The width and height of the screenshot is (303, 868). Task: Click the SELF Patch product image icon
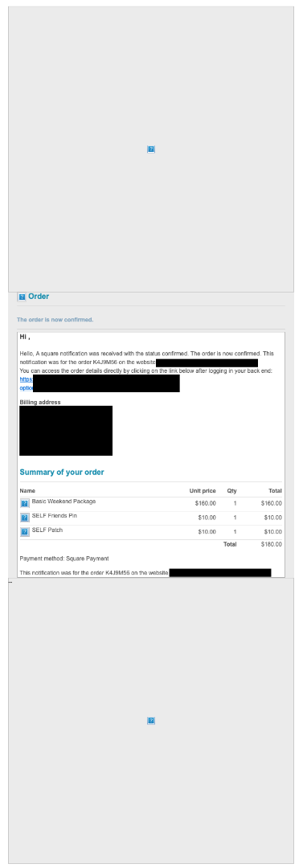tap(25, 532)
